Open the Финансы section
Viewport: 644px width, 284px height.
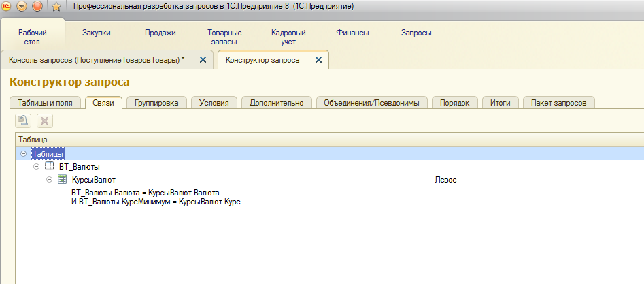tap(352, 33)
